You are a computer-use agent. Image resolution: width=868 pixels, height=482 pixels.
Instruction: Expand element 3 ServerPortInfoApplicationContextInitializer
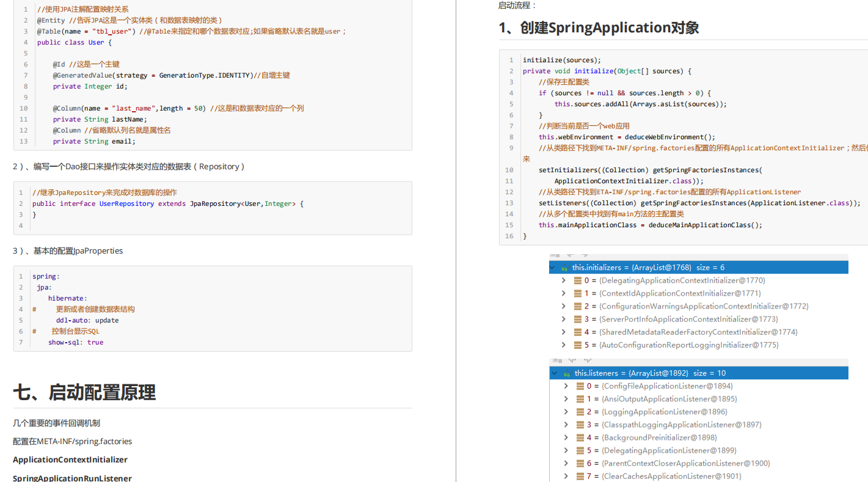pos(564,319)
